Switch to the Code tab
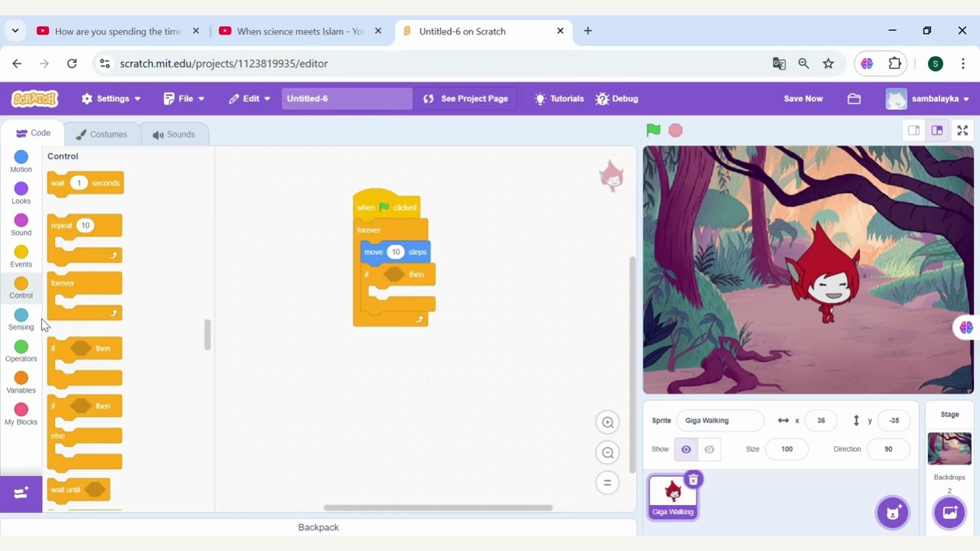Image resolution: width=980 pixels, height=551 pixels. tap(33, 133)
